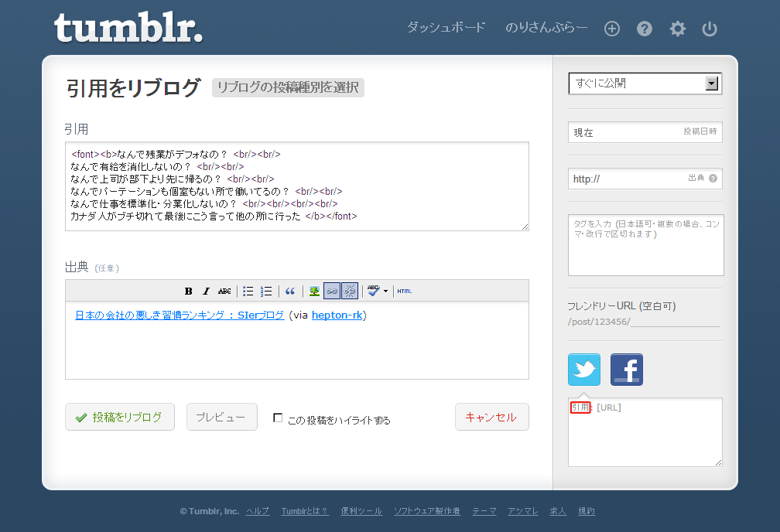
Task: Toggle sharing to Facebook
Action: coord(626,370)
